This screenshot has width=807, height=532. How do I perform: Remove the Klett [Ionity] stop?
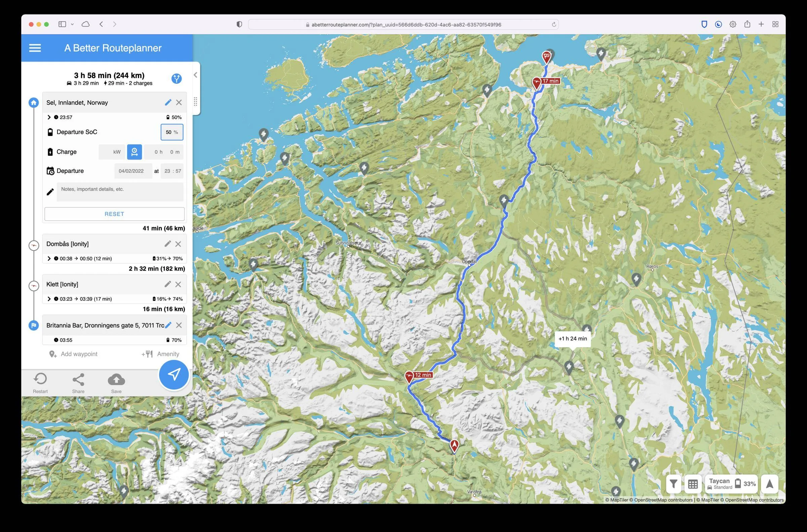point(178,284)
